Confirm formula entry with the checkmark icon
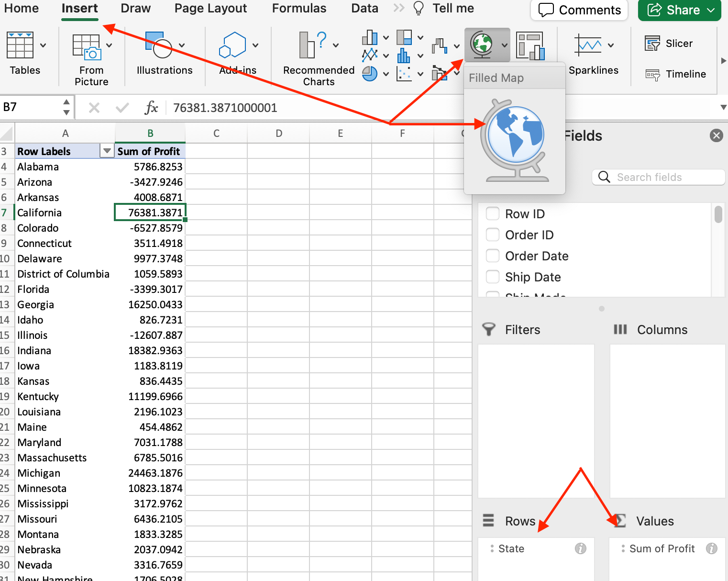This screenshot has width=728, height=581. pos(122,108)
